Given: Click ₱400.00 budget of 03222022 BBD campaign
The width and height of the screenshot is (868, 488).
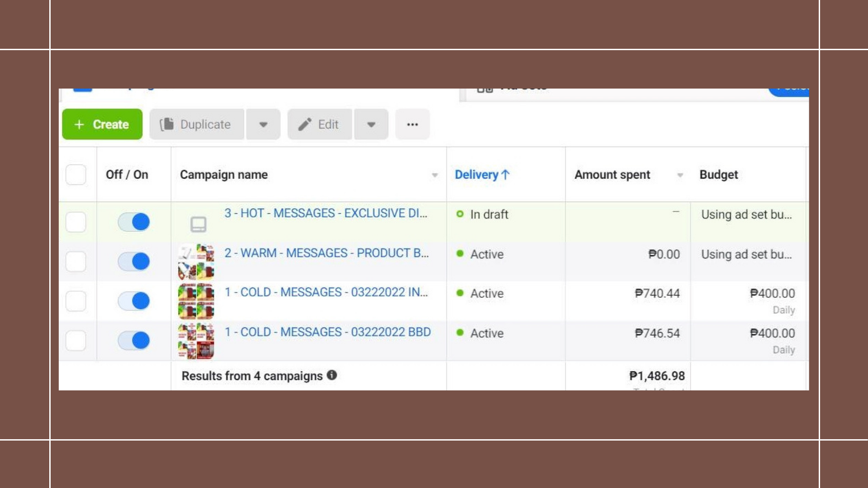Looking at the screenshot, I should (x=772, y=333).
